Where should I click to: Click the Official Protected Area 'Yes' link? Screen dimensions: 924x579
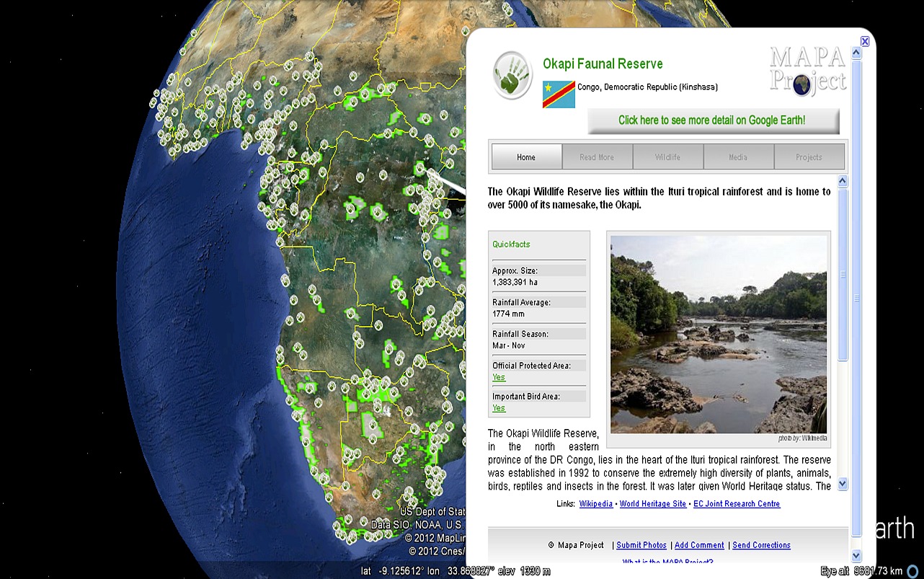[x=499, y=377]
